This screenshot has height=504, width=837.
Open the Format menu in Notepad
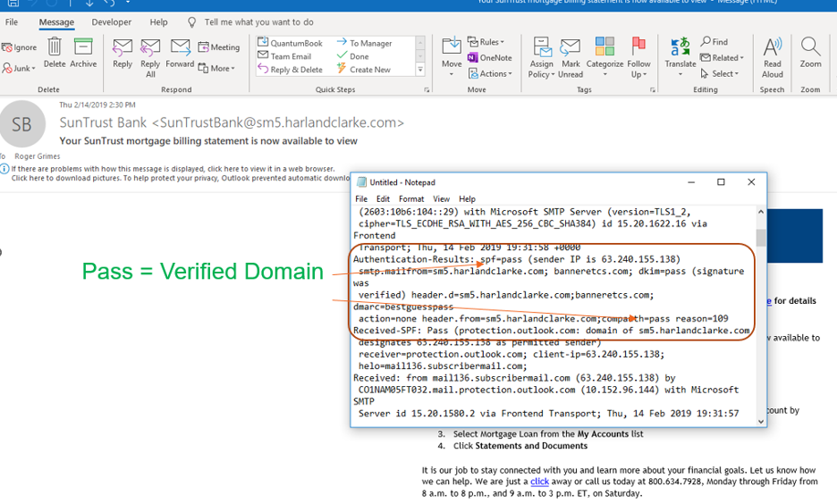pyautogui.click(x=411, y=199)
